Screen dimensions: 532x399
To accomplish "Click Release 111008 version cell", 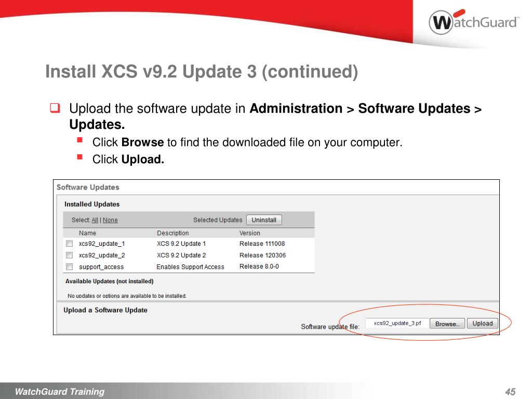I will point(262,244).
